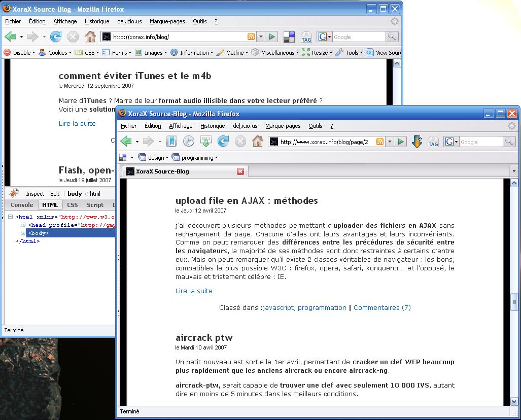
Task: Open the programming bookmarks folder dropdown
Action: 195,157
